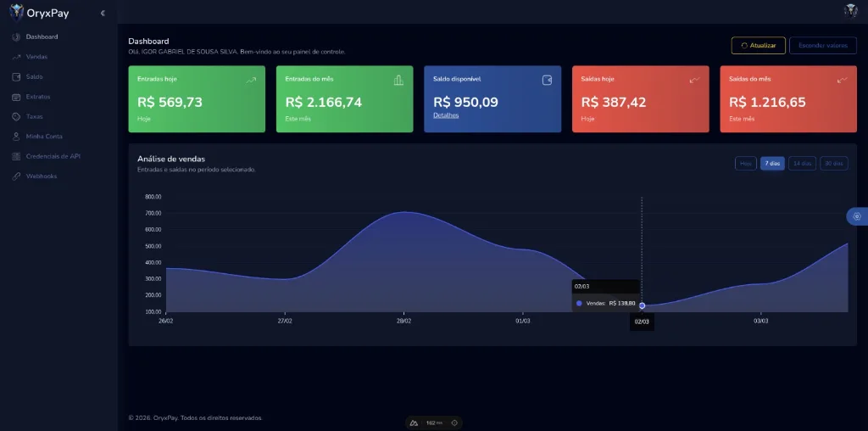Select the 7 dias period tab

click(772, 164)
